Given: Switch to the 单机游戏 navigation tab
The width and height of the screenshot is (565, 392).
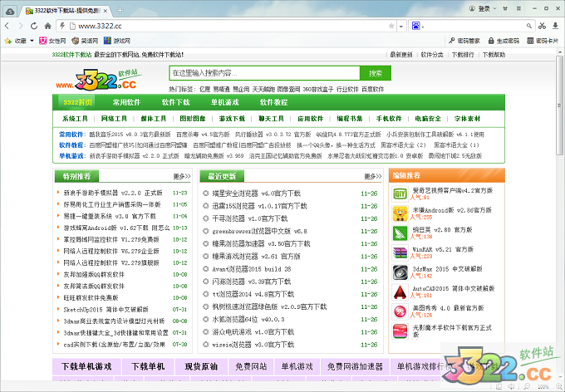Looking at the screenshot, I should pyautogui.click(x=224, y=102).
